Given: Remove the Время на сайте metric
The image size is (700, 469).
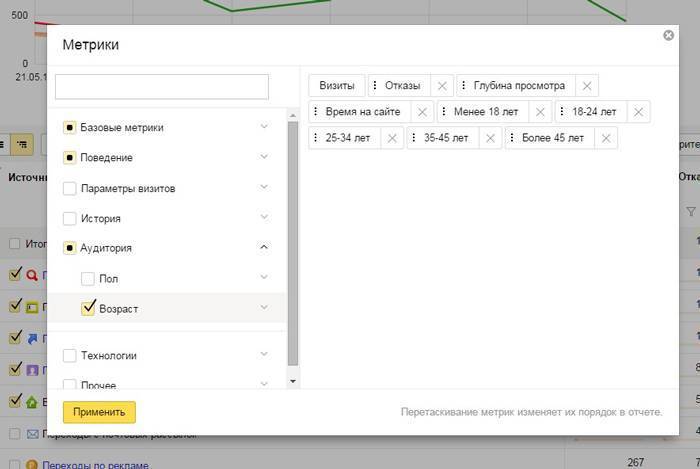Looking at the screenshot, I should pos(422,112).
